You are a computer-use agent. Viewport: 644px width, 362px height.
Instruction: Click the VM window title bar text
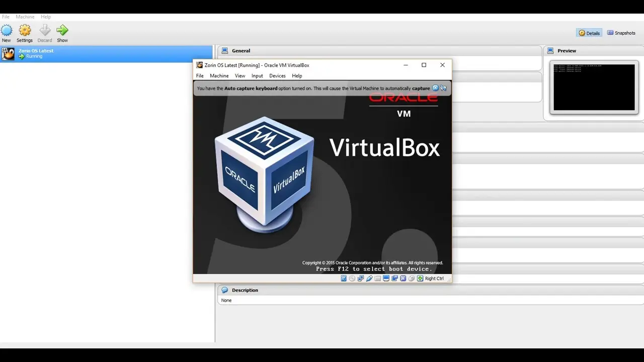tap(257, 65)
